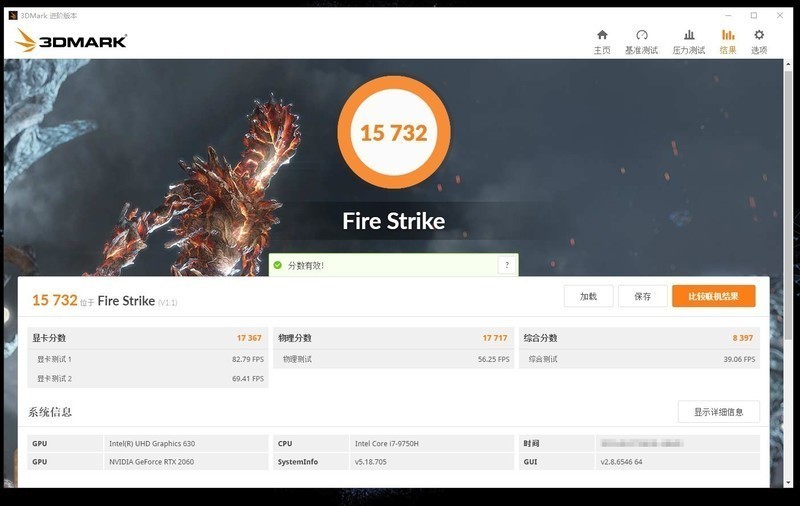The image size is (800, 506).
Task: Click the 显卡测试 2 69.41 FPS row
Action: (148, 378)
